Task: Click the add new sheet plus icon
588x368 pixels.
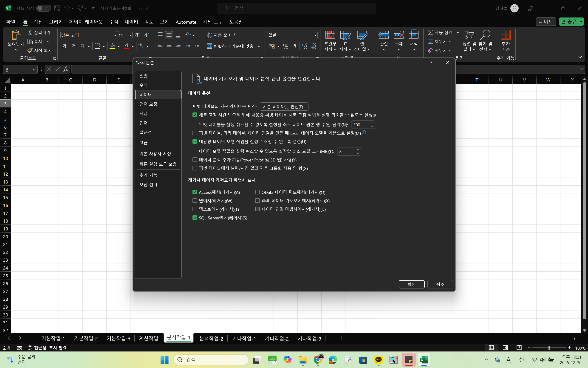Action: [x=342, y=338]
